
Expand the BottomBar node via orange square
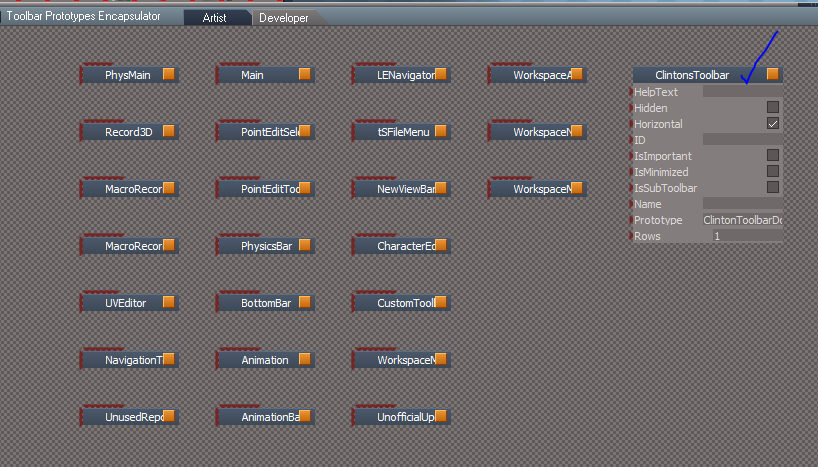(x=305, y=302)
